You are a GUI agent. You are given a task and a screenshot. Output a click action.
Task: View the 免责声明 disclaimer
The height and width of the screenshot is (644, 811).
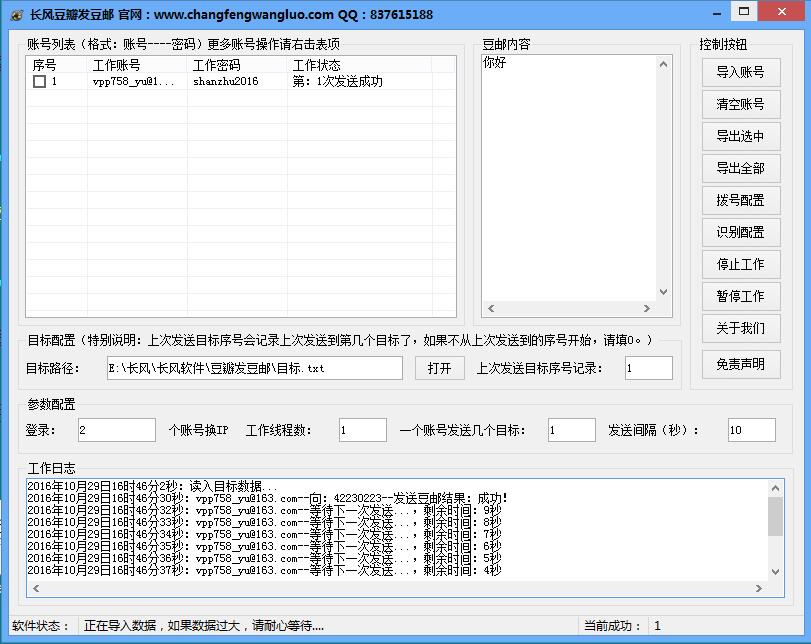point(740,364)
